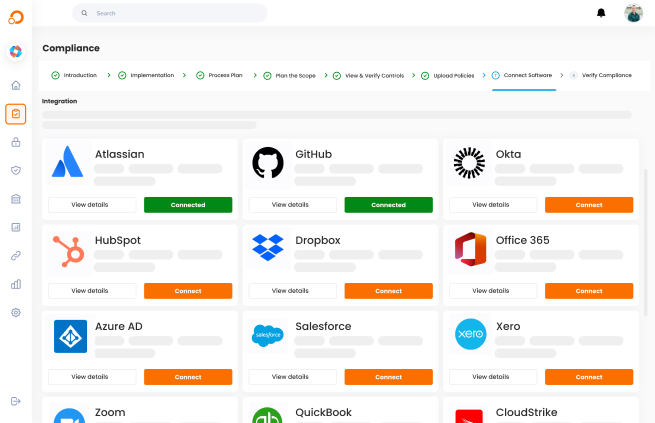Open settings gear icon in sidebar
This screenshot has width=655, height=423.
[x=15, y=312]
